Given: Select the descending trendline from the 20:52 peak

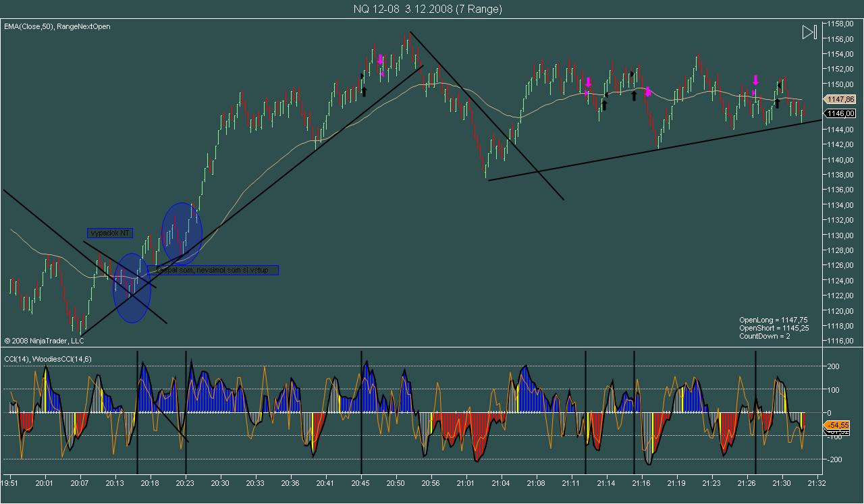Looking at the screenshot, I should (486, 115).
